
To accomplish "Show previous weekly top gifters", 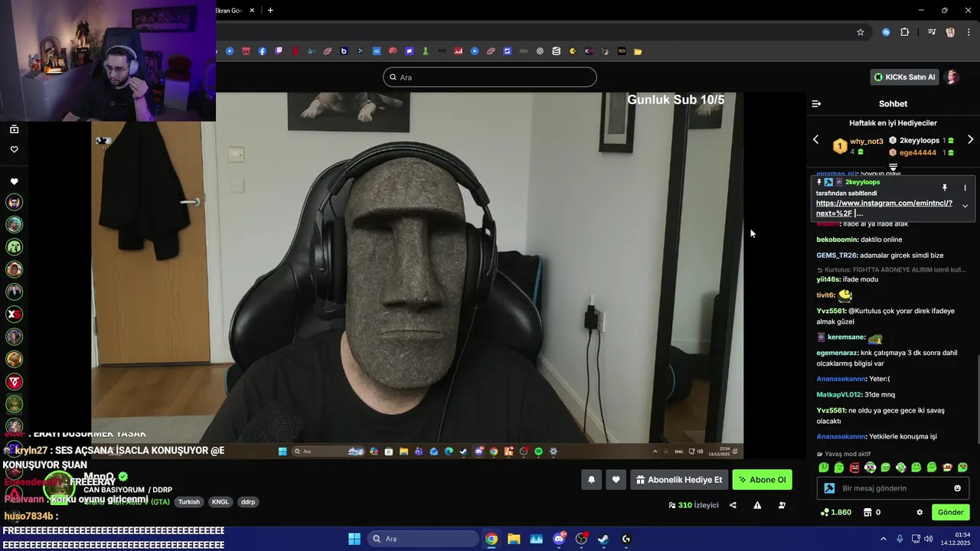I will coord(815,139).
